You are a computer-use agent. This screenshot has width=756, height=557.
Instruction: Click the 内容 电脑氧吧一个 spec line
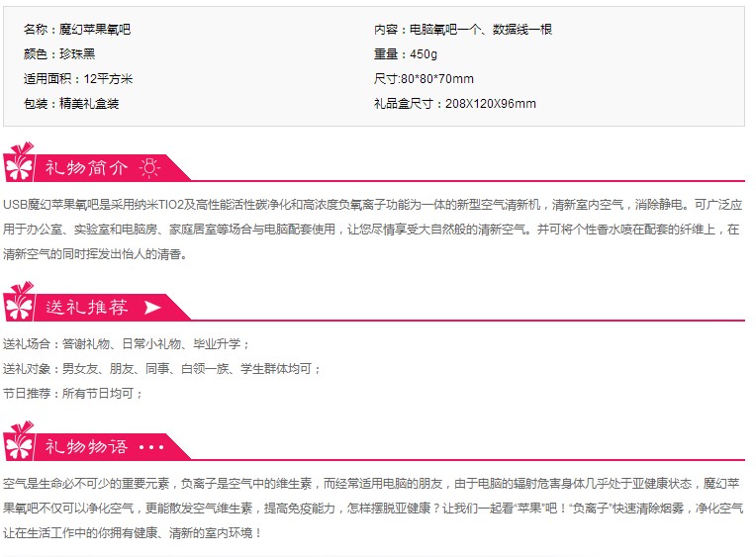(x=463, y=30)
